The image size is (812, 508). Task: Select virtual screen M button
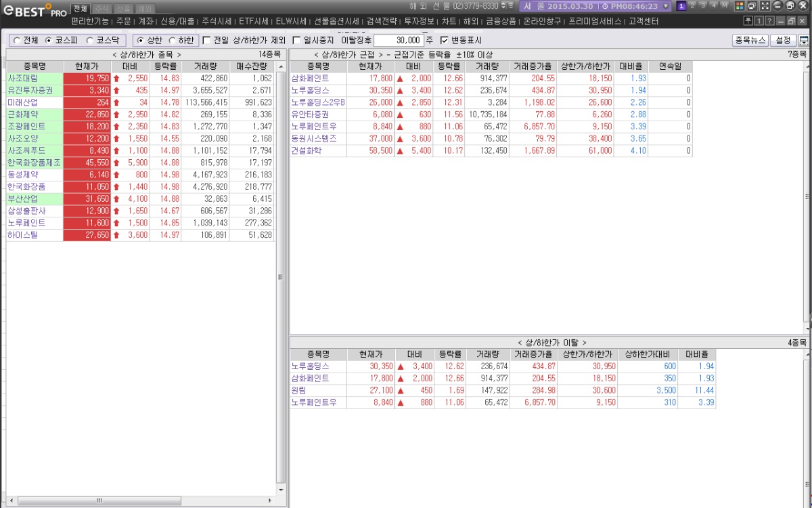725,5
